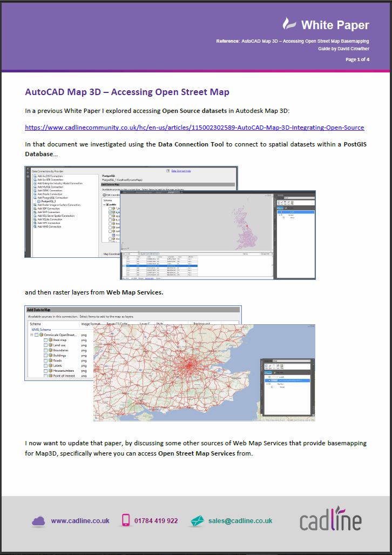Click the purple cloud icon in footer

pyautogui.click(x=38, y=521)
